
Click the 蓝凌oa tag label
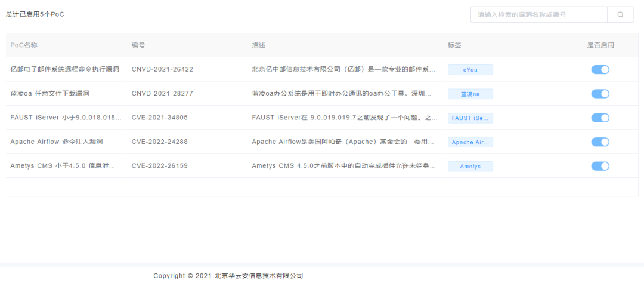(x=470, y=94)
